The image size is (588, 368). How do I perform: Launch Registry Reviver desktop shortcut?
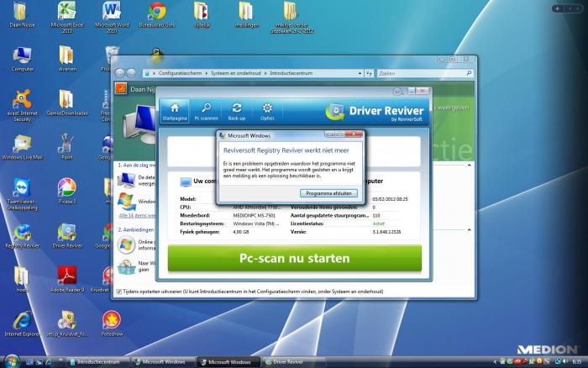[x=22, y=236]
